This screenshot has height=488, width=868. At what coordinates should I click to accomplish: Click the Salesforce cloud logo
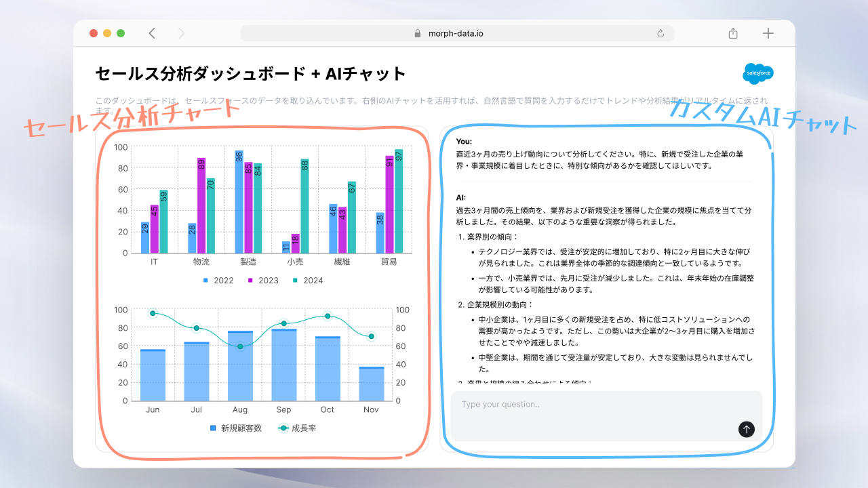758,73
